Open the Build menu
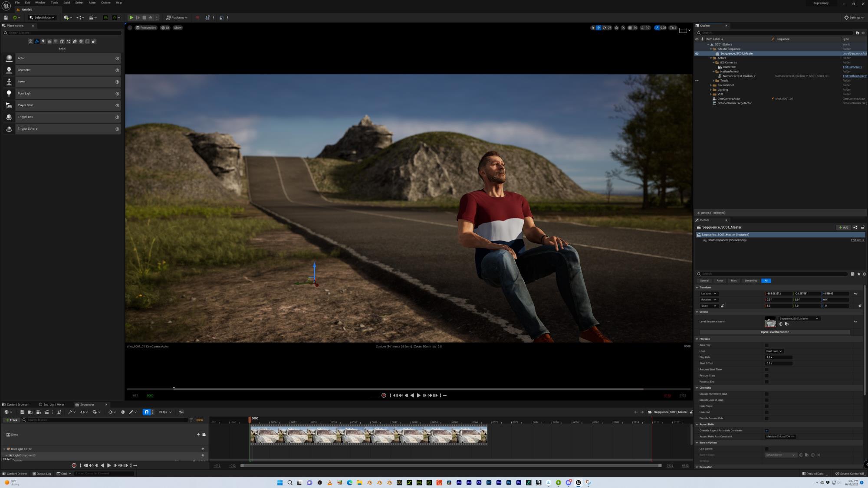Screen dimensions: 868x488 pos(66,3)
